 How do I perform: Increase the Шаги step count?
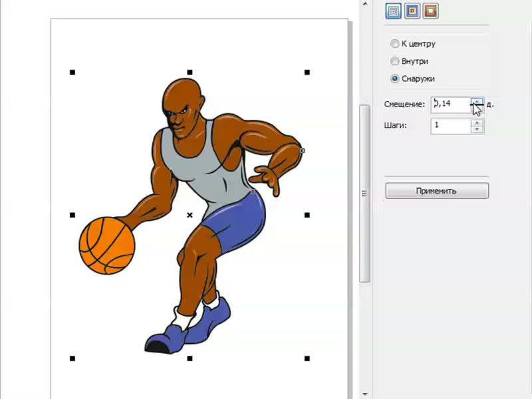pyautogui.click(x=477, y=122)
